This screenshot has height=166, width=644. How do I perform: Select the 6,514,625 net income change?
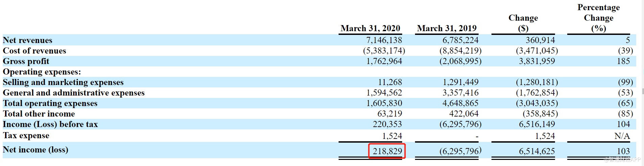537,151
